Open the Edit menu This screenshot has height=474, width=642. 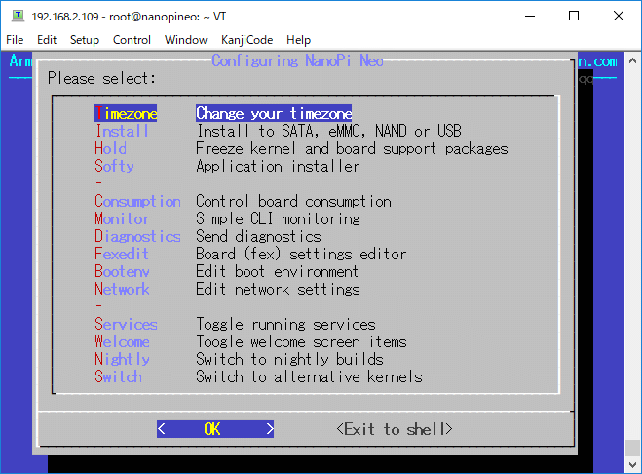pyautogui.click(x=47, y=40)
